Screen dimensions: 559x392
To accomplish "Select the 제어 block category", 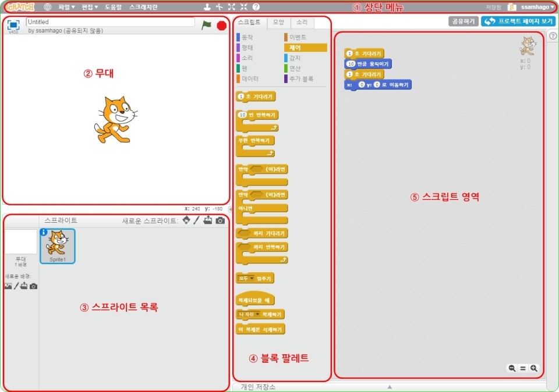I will (x=306, y=47).
